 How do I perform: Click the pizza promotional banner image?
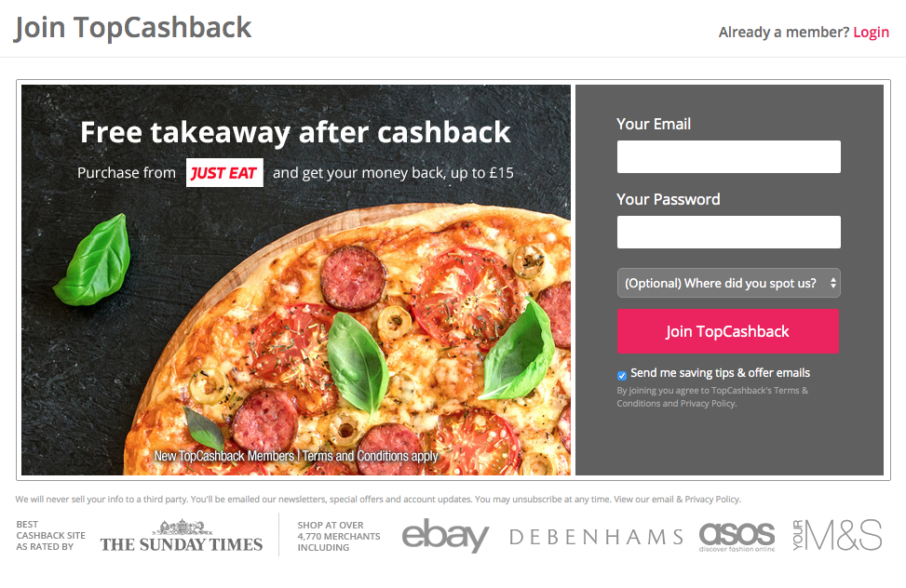[296, 280]
